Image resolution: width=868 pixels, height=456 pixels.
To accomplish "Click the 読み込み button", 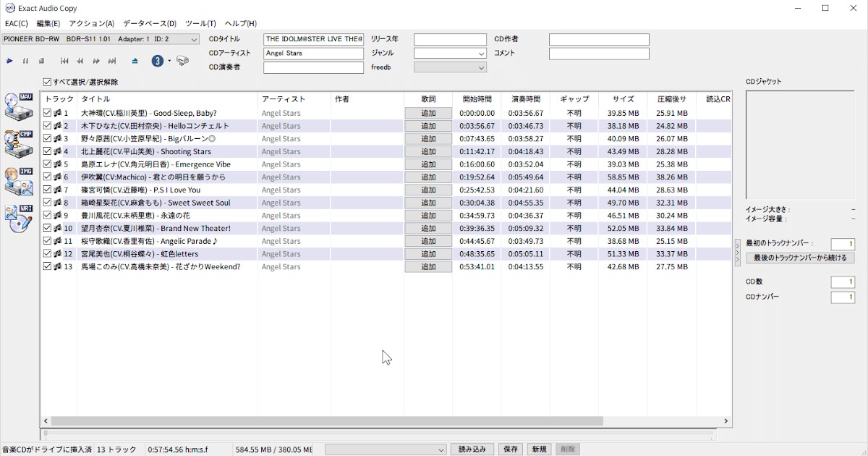I will [x=473, y=449].
